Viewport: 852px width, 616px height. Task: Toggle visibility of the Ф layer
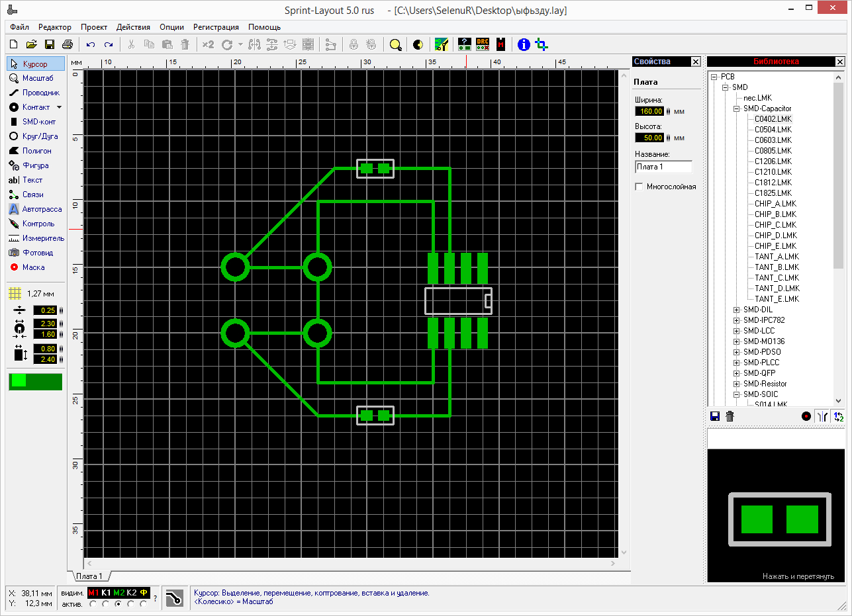pyautogui.click(x=144, y=592)
